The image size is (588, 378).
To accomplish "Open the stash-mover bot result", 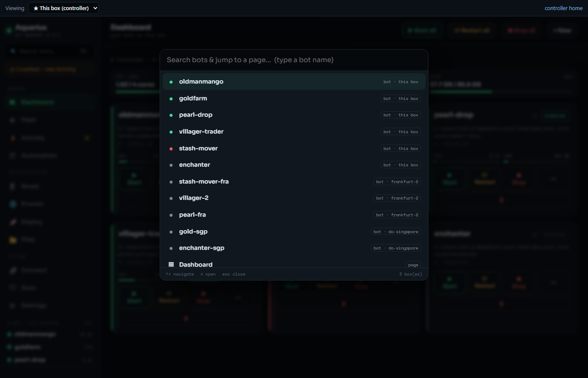I will (x=294, y=148).
